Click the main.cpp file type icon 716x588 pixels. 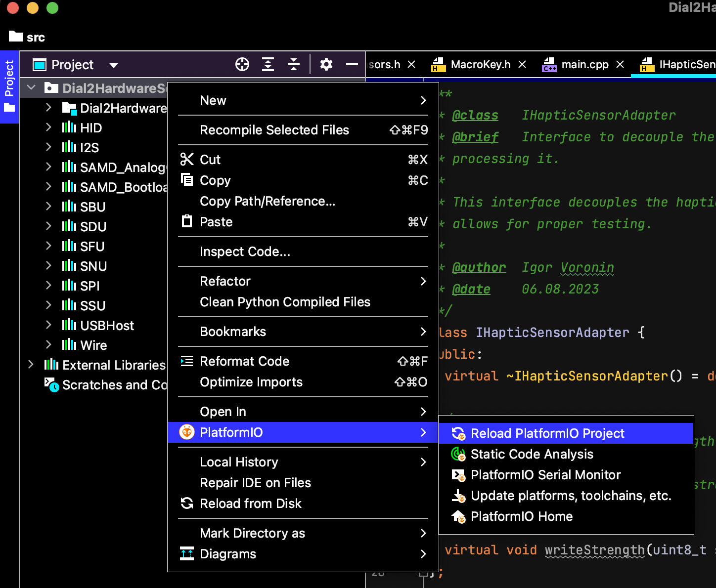pyautogui.click(x=549, y=65)
